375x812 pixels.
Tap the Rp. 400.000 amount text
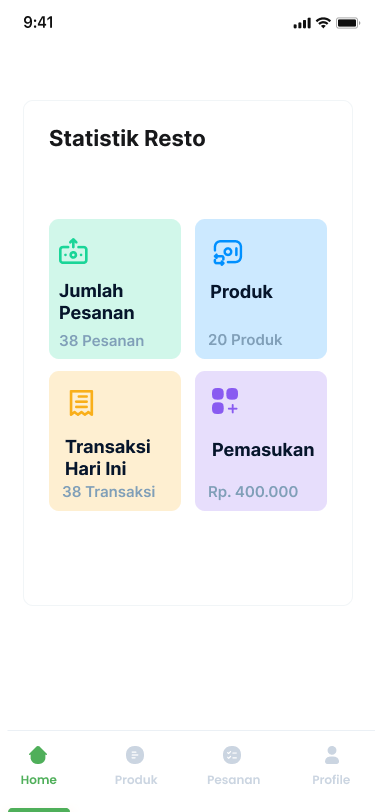click(253, 492)
